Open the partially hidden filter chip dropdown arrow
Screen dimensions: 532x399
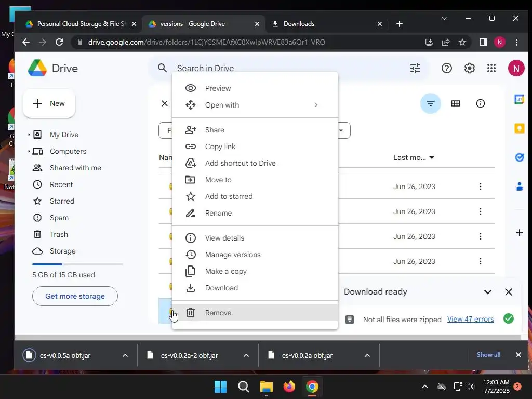pos(341,130)
